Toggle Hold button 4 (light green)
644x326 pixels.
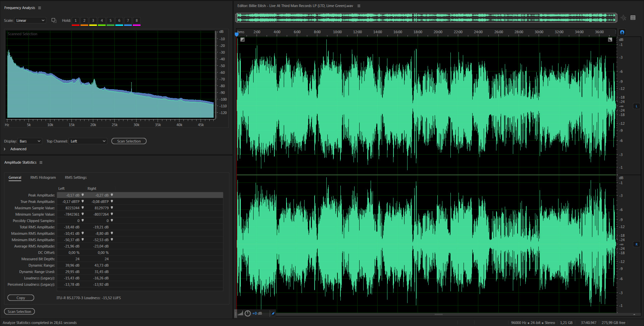[102, 21]
